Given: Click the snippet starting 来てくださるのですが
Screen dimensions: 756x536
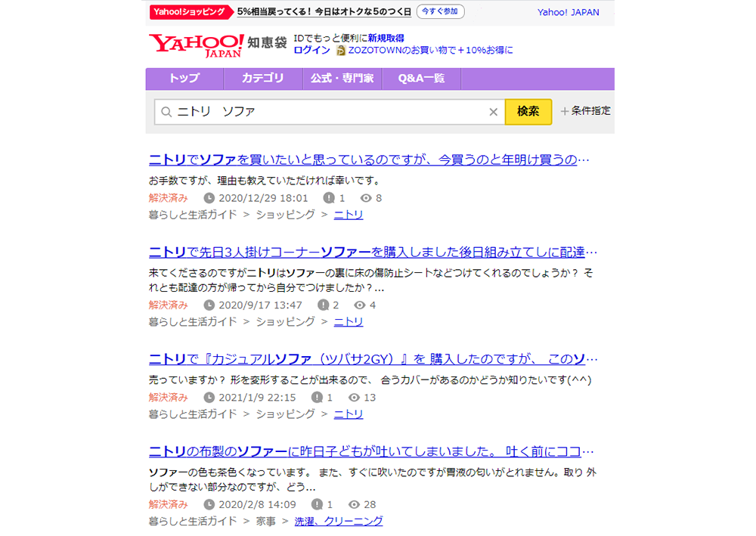Looking at the screenshot, I should [371, 280].
